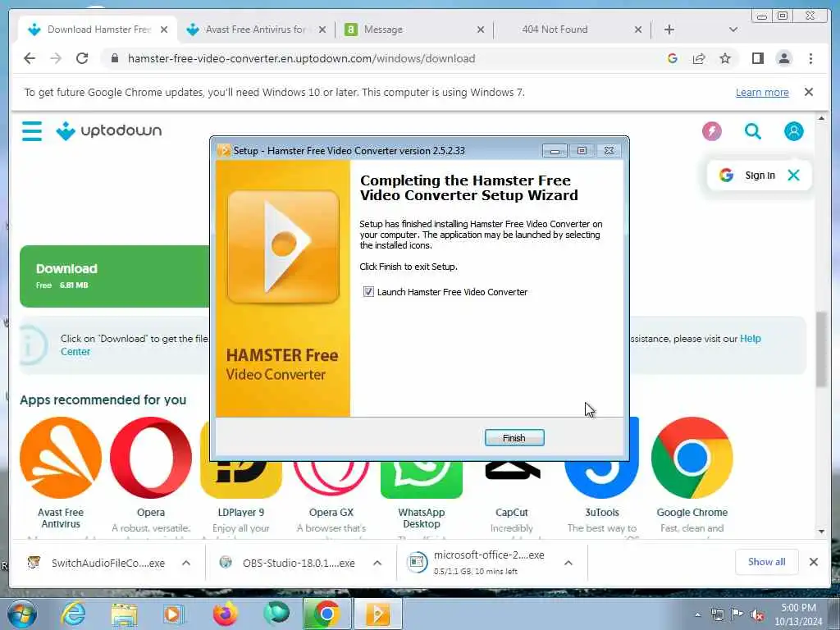Click the LDPlayer 9 app name
This screenshot has width=840, height=630.
click(x=241, y=512)
